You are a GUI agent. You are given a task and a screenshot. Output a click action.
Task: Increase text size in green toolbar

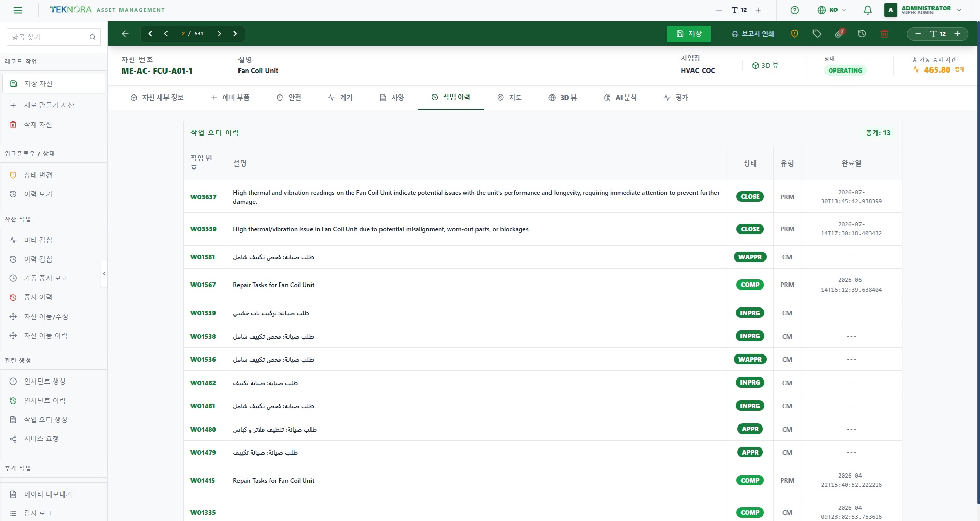click(957, 34)
